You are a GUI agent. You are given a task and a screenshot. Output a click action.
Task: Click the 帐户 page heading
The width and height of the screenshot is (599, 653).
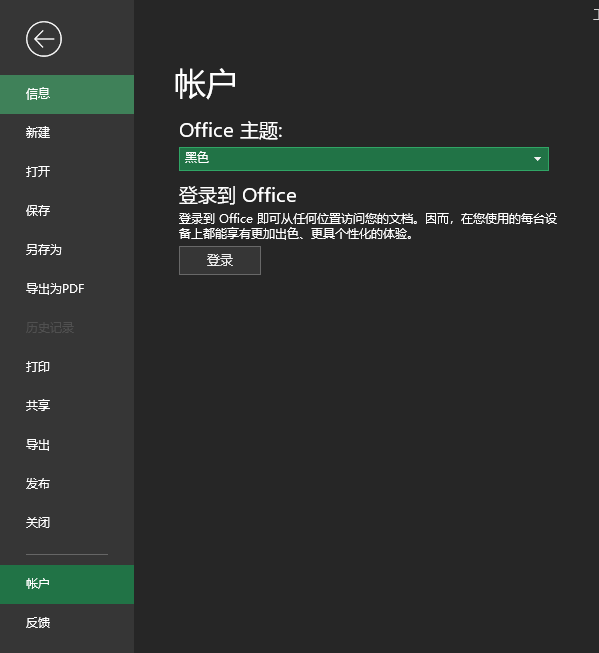coord(205,84)
